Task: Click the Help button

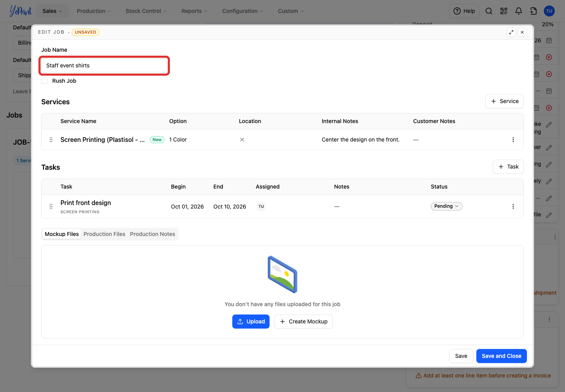Action: pos(464,11)
